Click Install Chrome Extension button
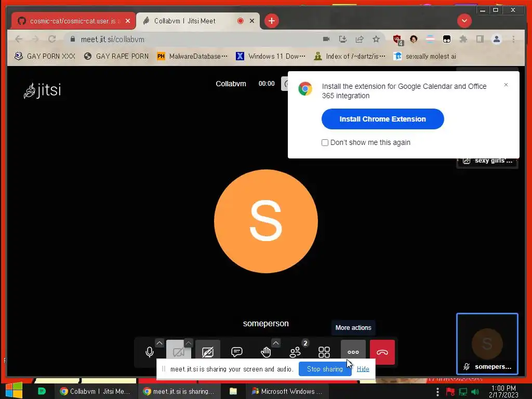Image resolution: width=532 pixels, height=399 pixels. pos(383,119)
